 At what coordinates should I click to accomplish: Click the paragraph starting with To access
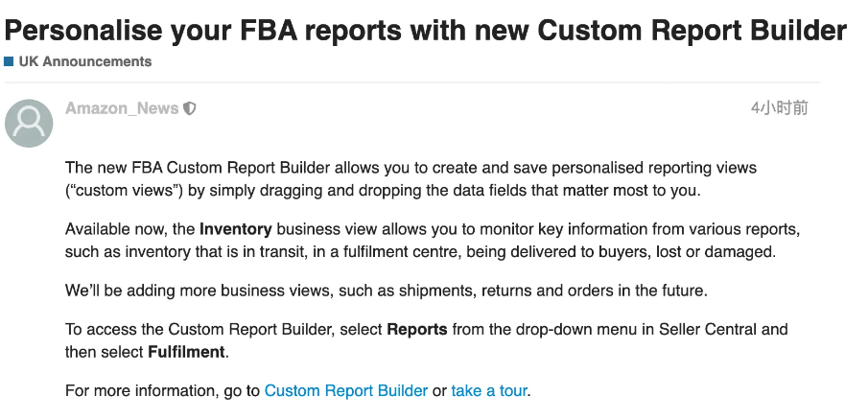(x=426, y=341)
